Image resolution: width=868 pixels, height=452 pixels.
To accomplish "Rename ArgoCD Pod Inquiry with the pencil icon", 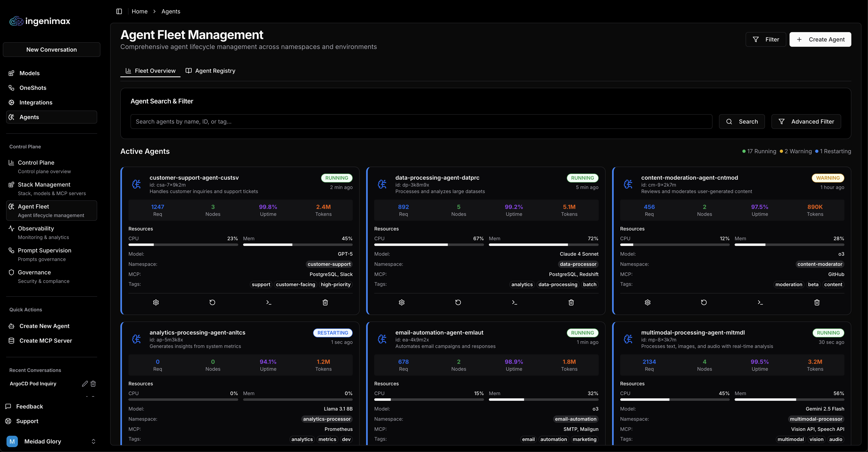I will click(x=85, y=384).
